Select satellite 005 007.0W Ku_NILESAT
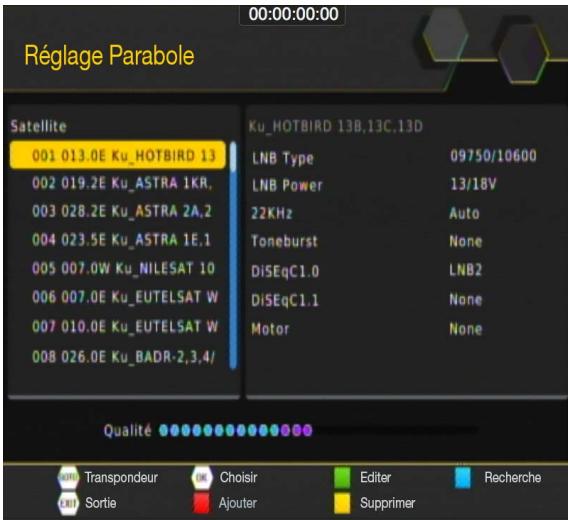This screenshot has height=520, width=568. pyautogui.click(x=124, y=269)
